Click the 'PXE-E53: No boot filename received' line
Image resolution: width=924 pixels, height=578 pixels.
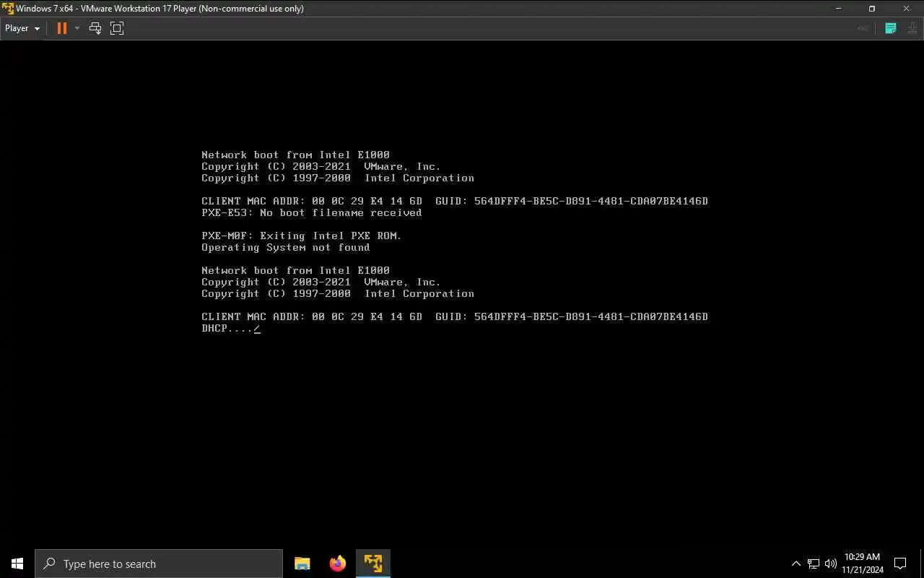[x=312, y=212]
